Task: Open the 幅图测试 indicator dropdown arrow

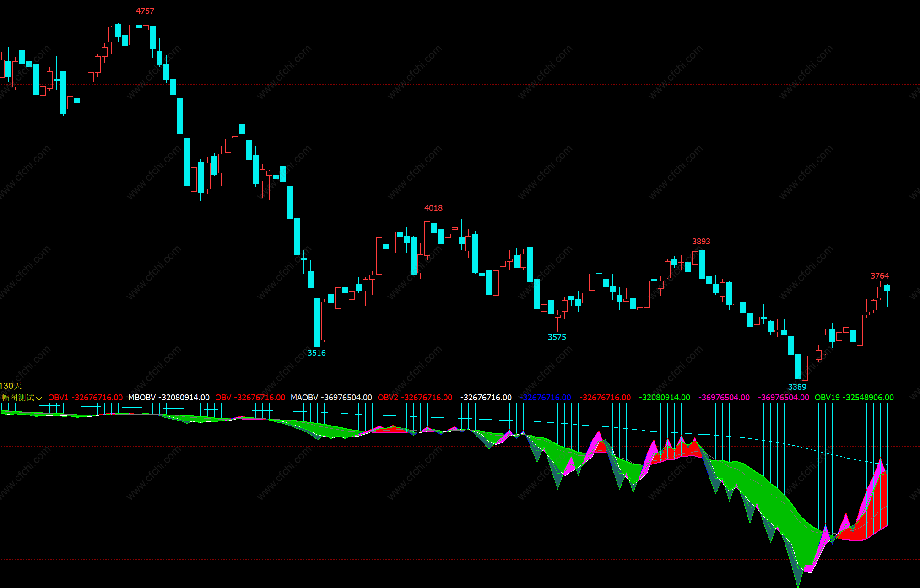Action: [x=39, y=399]
